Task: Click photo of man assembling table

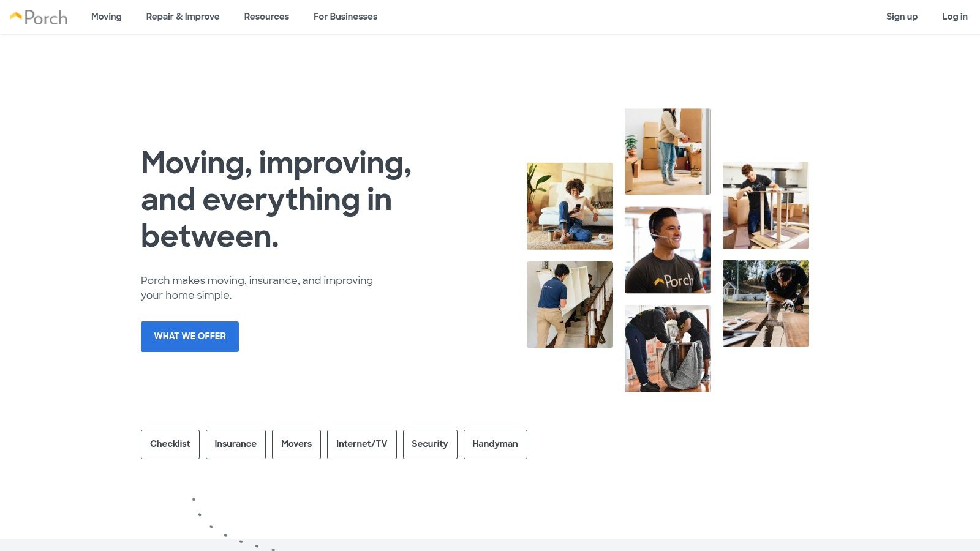Action: (x=766, y=206)
